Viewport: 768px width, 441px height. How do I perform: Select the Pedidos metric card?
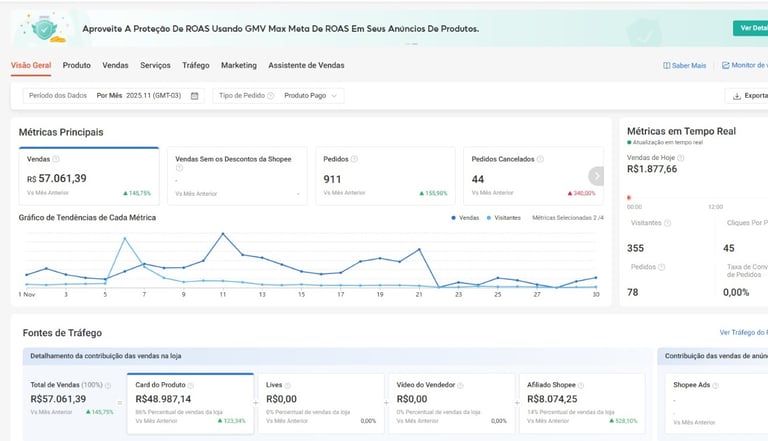click(385, 175)
